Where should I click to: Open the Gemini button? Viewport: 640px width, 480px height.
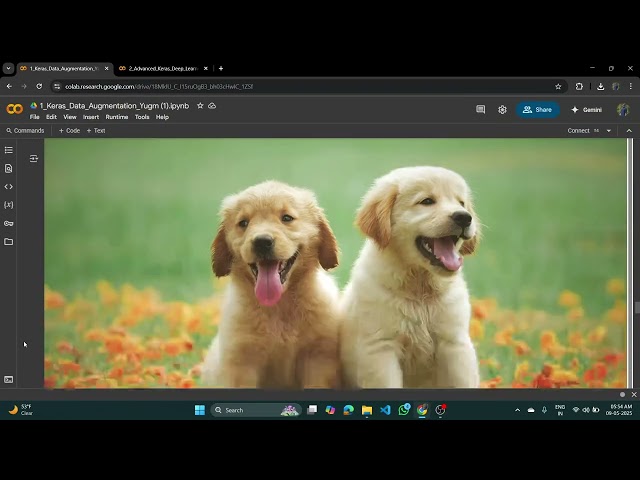tap(587, 110)
